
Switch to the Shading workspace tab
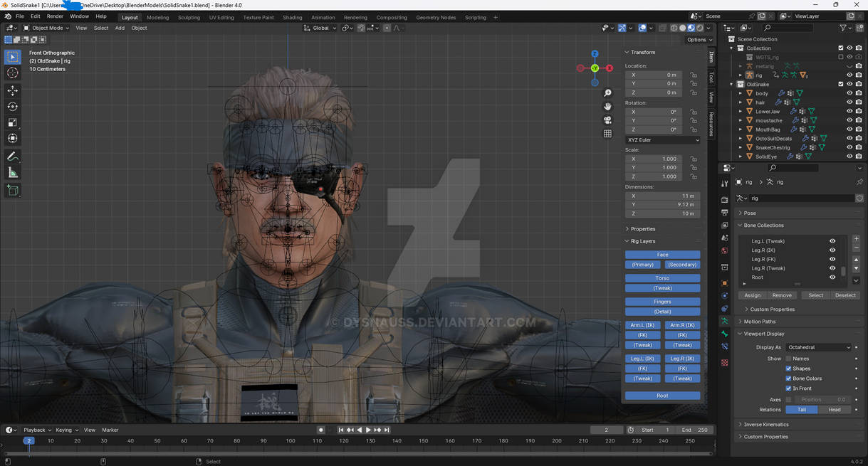292,17
